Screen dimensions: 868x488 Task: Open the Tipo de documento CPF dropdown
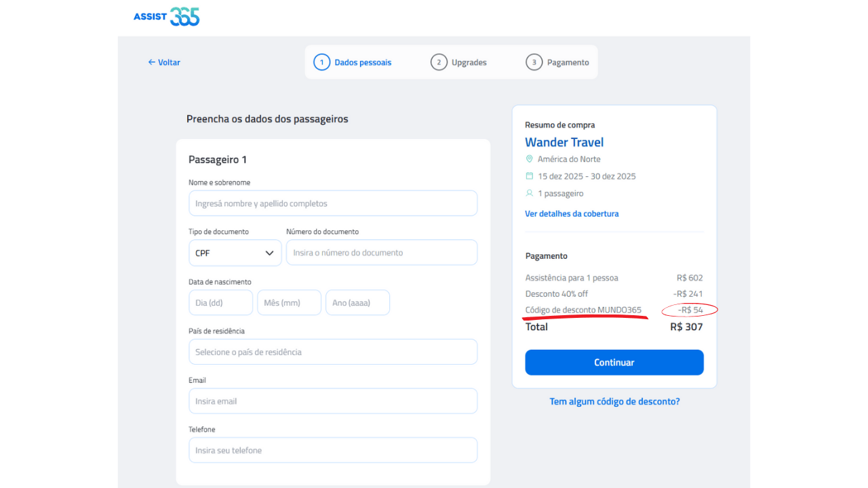click(235, 253)
